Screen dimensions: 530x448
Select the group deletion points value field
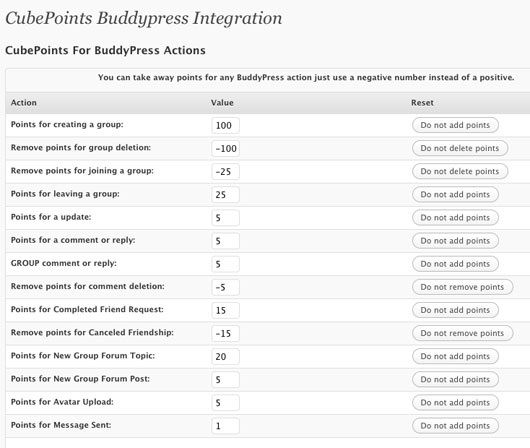coord(225,148)
